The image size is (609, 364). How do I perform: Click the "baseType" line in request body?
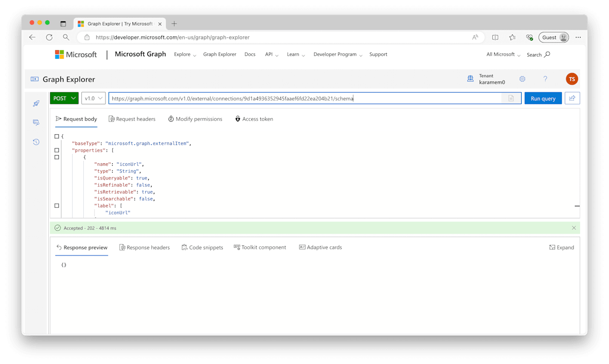[x=131, y=143]
